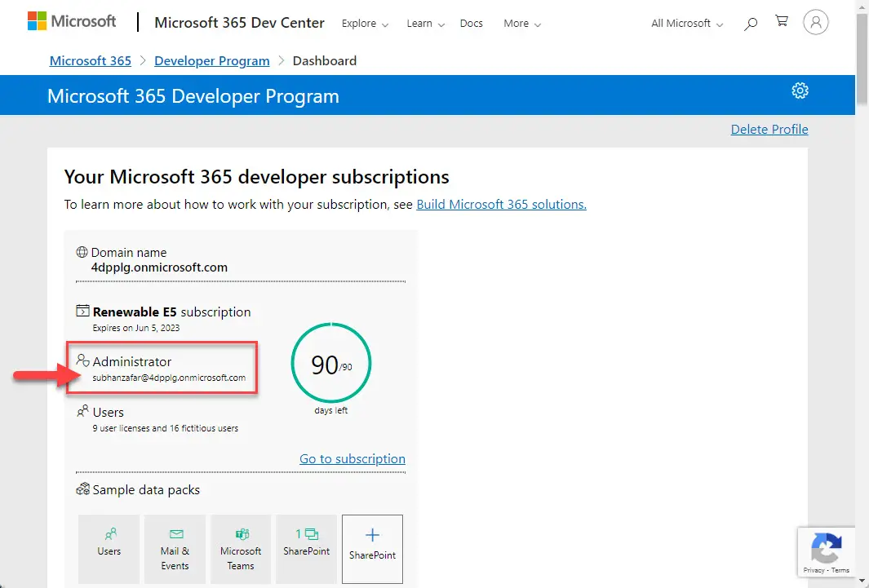The image size is (869, 588).
Task: Click the Go to subscription link
Action: pyautogui.click(x=352, y=458)
